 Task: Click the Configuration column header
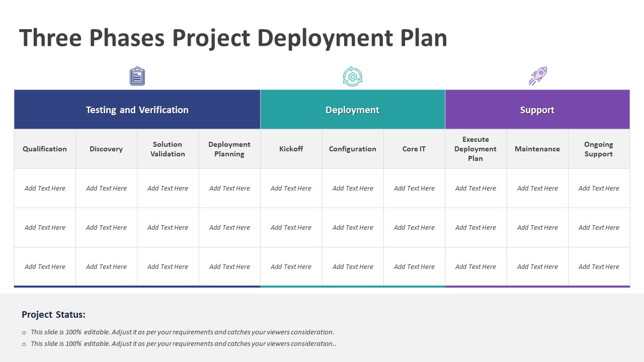pyautogui.click(x=352, y=149)
